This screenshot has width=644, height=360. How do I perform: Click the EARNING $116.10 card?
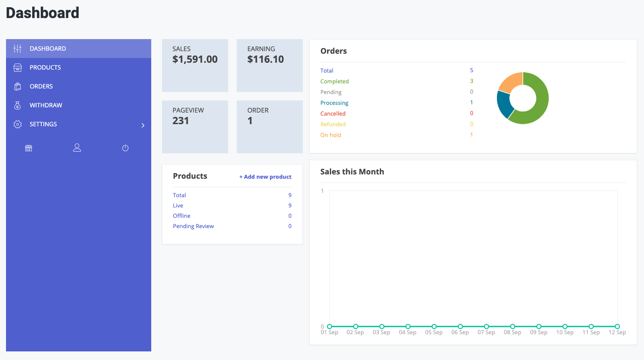coord(270,65)
